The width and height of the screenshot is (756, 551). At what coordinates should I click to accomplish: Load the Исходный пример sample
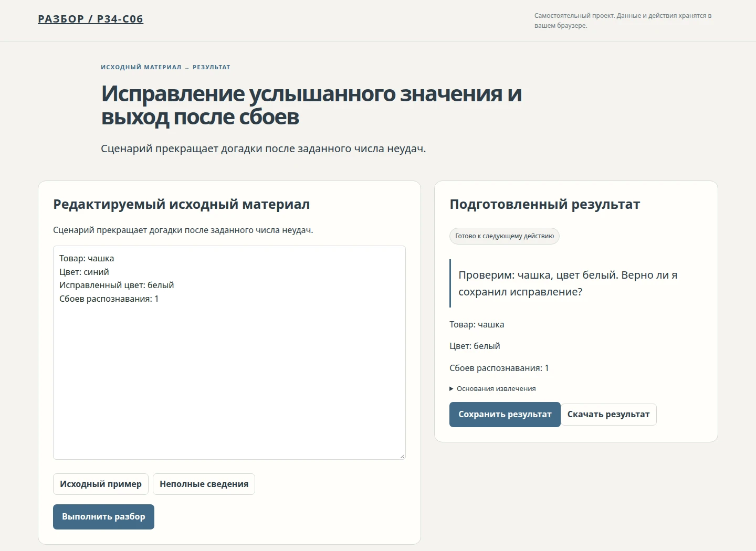[101, 484]
